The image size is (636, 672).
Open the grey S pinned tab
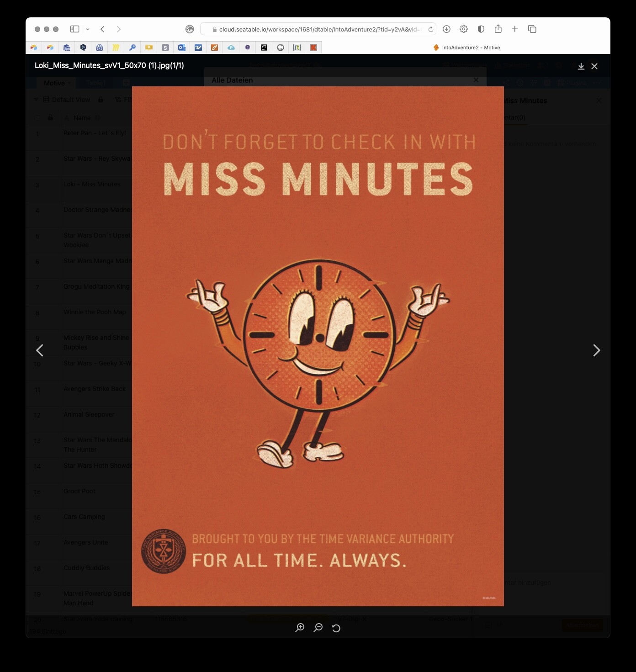165,48
